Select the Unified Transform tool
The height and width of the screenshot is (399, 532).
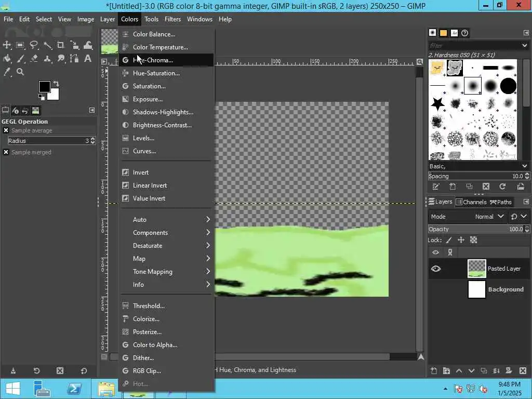(74, 45)
